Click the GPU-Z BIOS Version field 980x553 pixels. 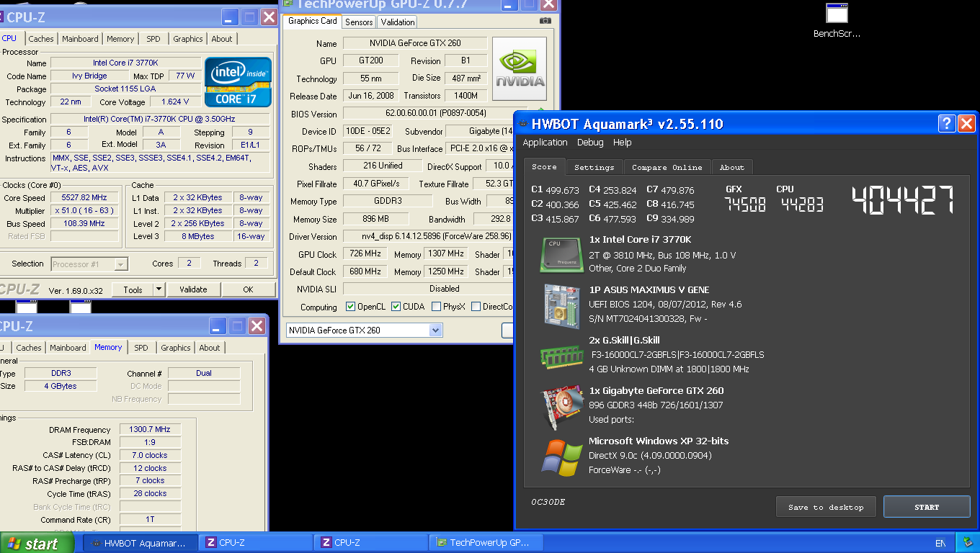pyautogui.click(x=436, y=114)
